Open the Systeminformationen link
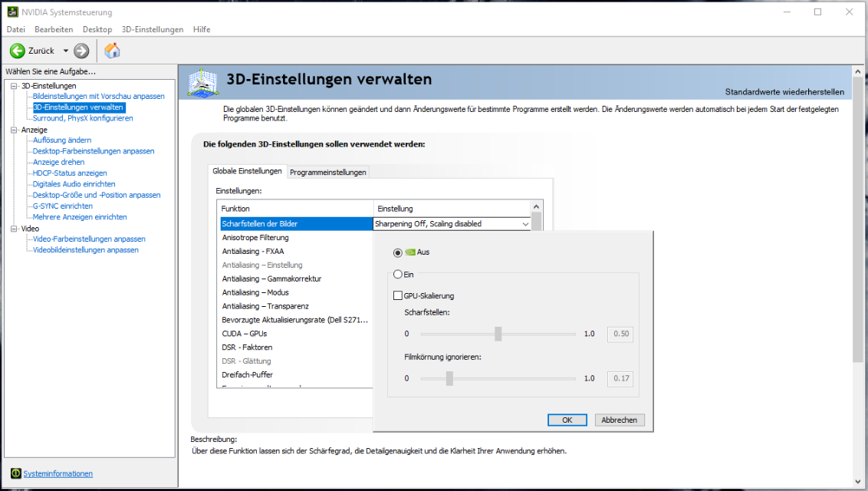The image size is (868, 491). (58, 474)
